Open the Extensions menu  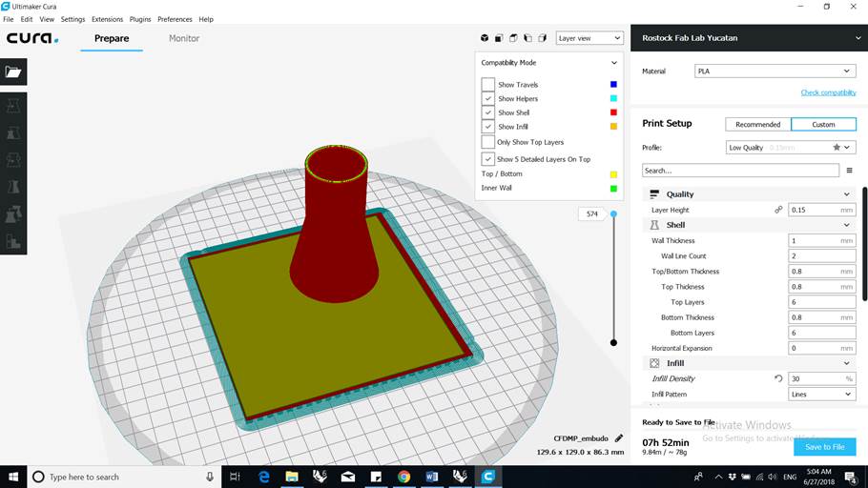coord(108,19)
